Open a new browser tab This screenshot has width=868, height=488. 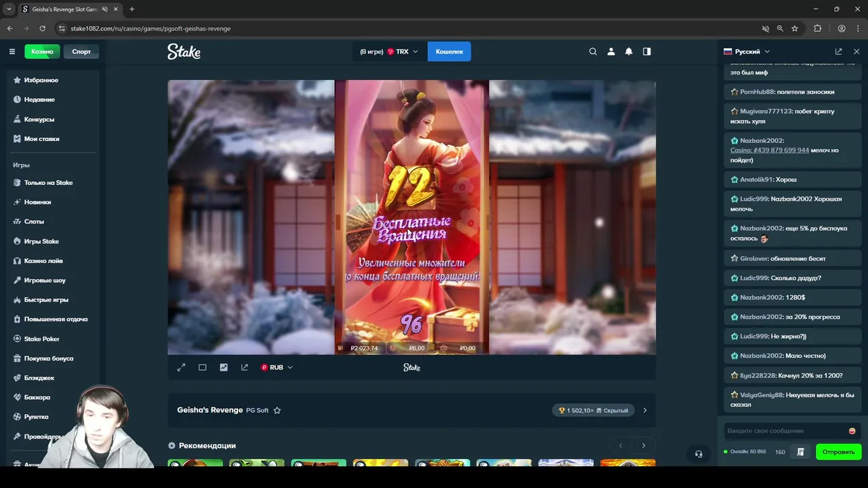[132, 9]
